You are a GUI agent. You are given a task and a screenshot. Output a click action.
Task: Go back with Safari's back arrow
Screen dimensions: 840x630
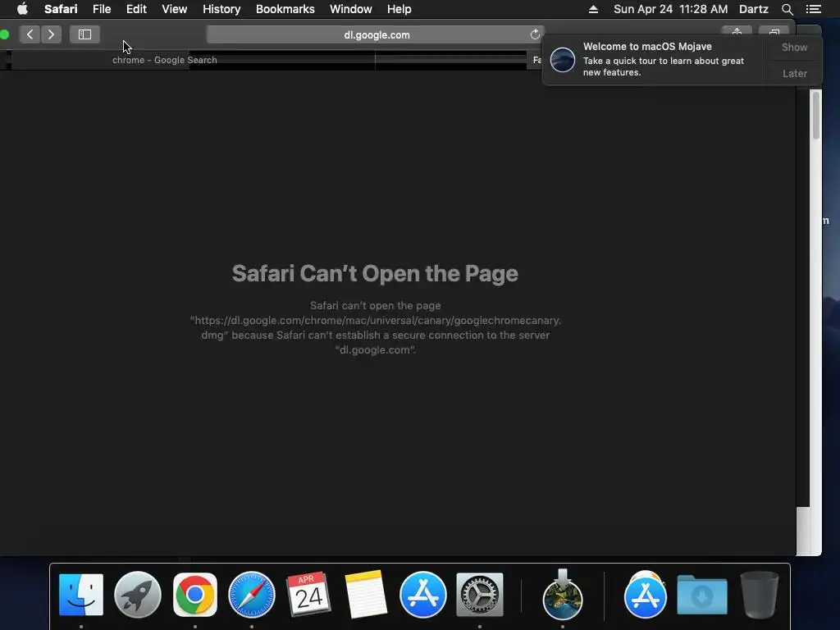click(30, 34)
